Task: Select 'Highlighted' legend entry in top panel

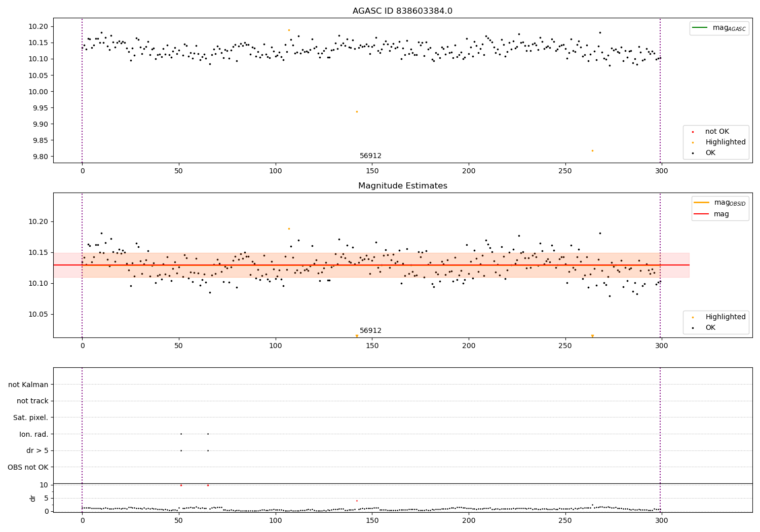Action: [719, 142]
